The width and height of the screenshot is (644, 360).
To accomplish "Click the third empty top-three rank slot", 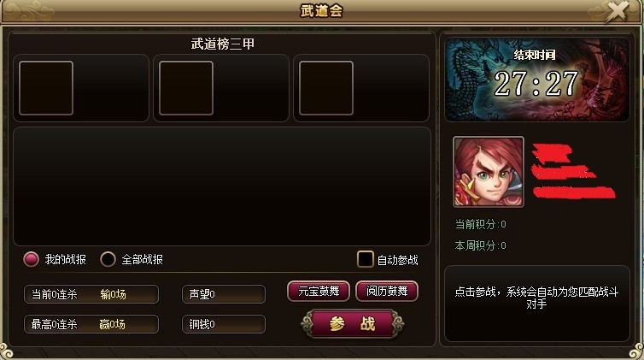I will coord(326,88).
